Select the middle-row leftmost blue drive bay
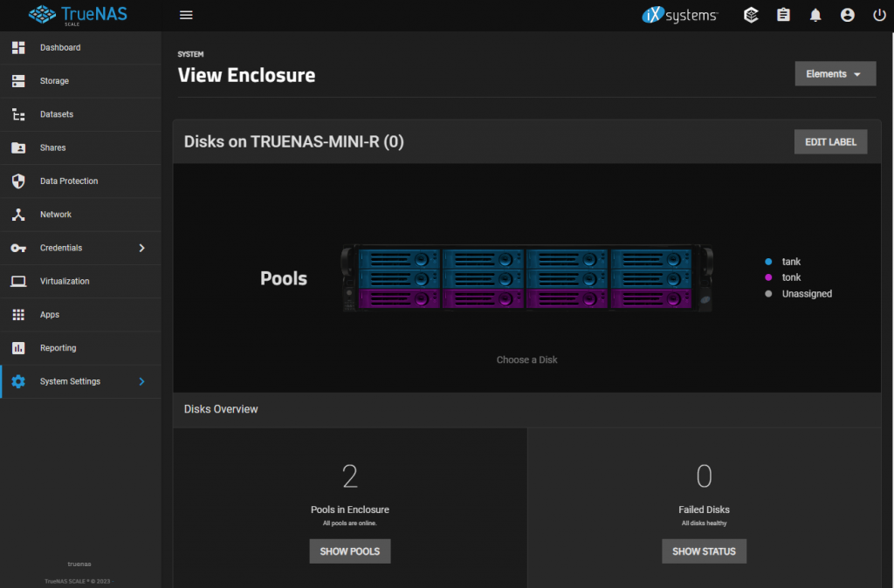Screen dimensions: 894x588 tap(399, 279)
